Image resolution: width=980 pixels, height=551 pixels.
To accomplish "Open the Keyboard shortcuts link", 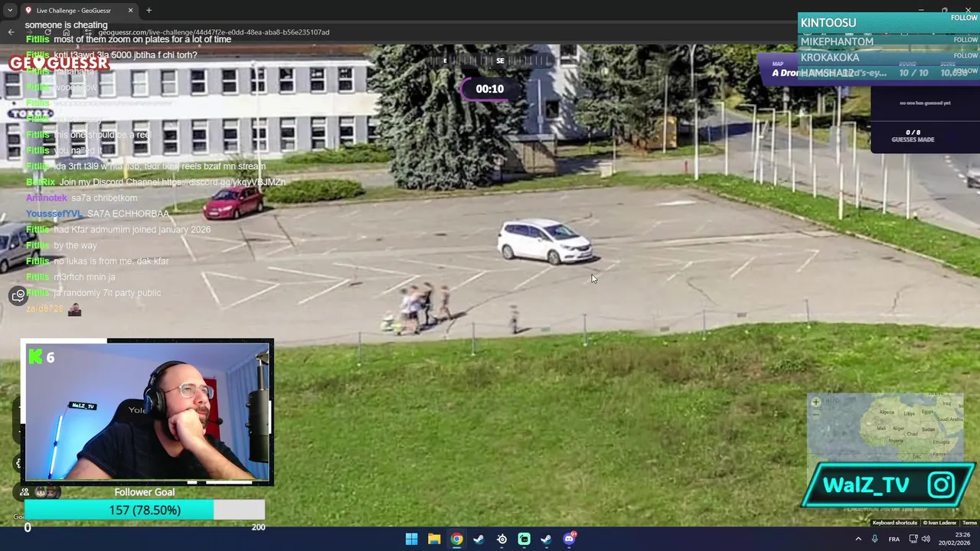I will tap(894, 523).
